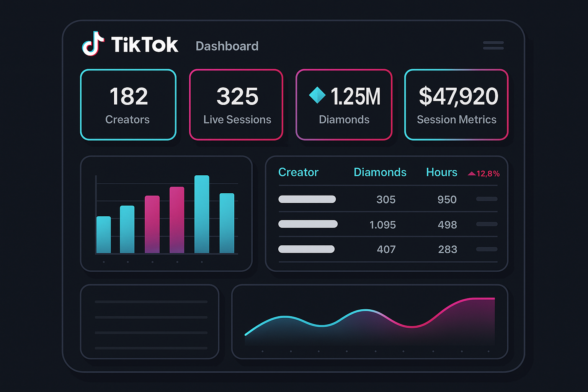Open the hamburger menu icon
The image size is (588, 392).
(493, 46)
